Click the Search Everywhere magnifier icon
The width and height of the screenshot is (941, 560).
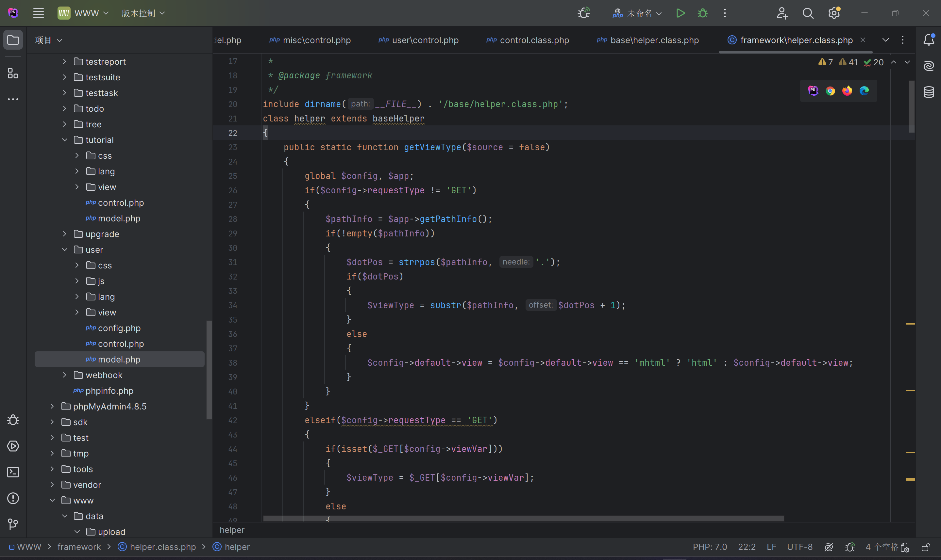808,13
